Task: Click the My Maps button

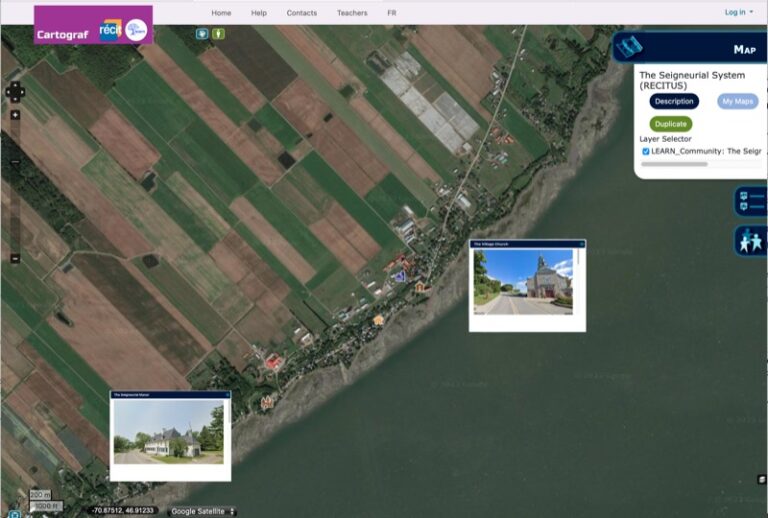Action: 738,101
